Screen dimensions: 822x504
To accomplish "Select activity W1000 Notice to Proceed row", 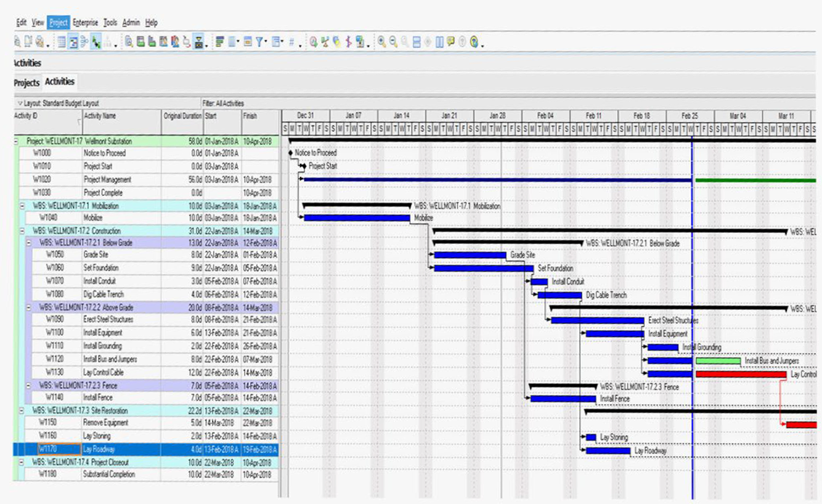I will point(148,153).
